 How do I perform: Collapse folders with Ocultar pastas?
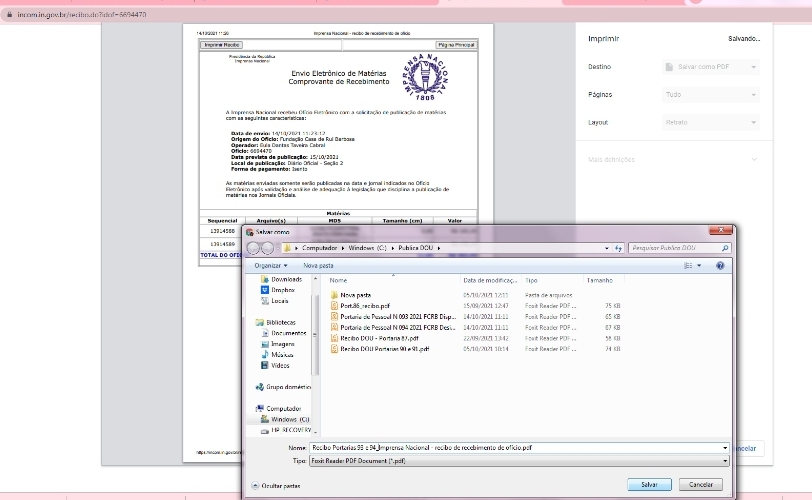pyautogui.click(x=277, y=485)
